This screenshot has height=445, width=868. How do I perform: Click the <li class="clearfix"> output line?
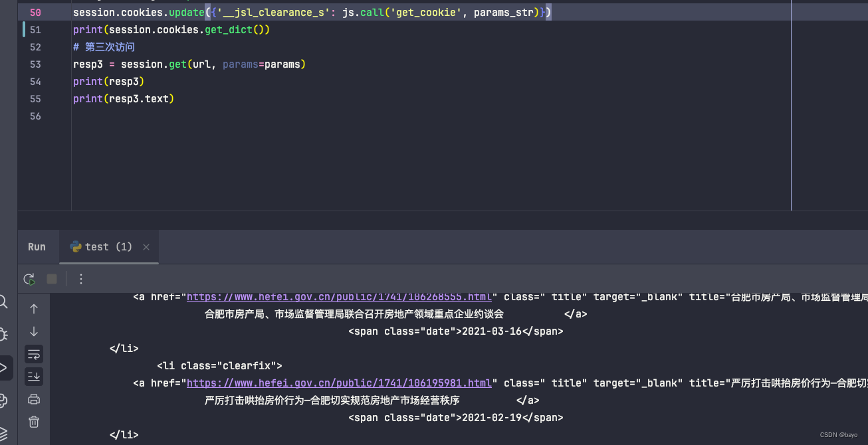click(x=220, y=366)
